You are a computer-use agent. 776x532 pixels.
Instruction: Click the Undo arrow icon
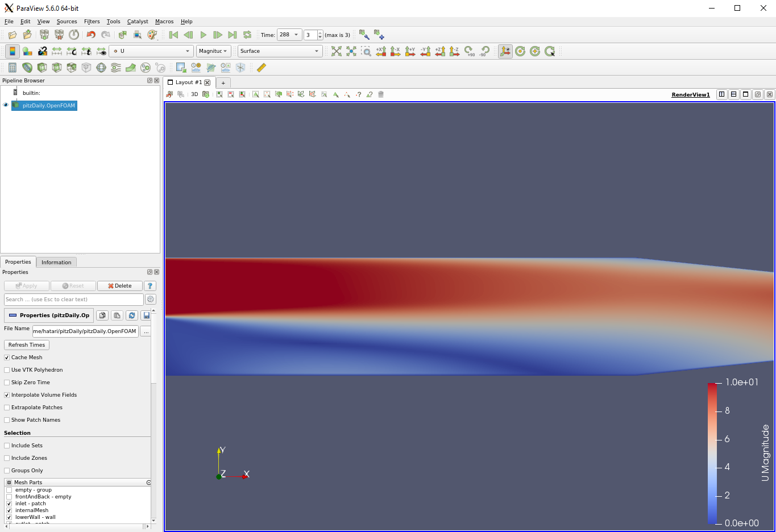point(91,35)
